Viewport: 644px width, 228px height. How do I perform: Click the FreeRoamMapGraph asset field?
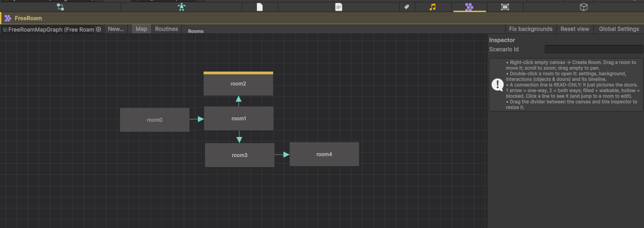pyautogui.click(x=52, y=29)
